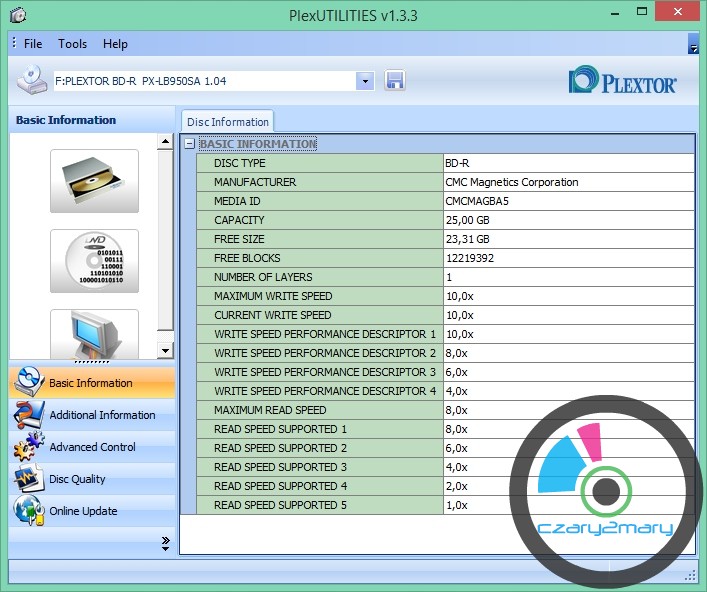The width and height of the screenshot is (707, 592).
Task: Expand sidebar options with double-chevron
Action: 165,543
